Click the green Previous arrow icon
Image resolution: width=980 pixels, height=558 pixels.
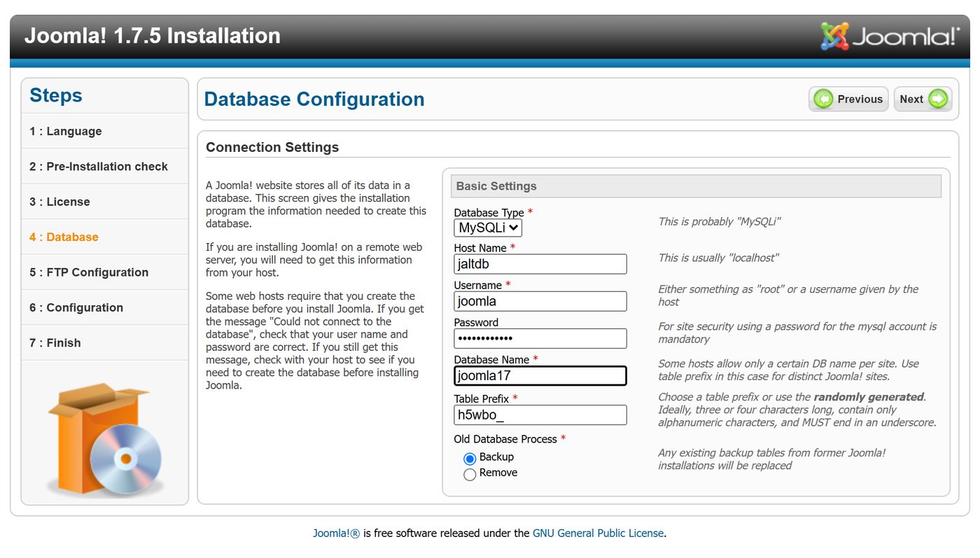pos(824,99)
